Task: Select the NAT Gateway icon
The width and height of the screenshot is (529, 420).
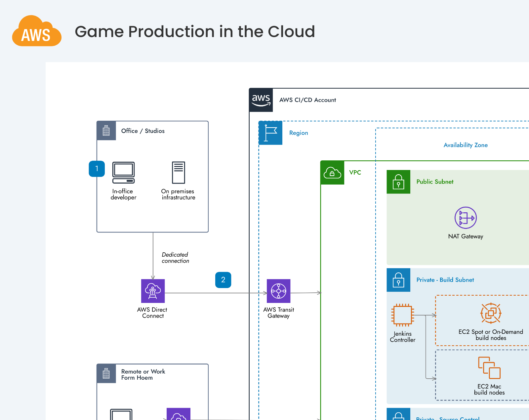Action: (466, 218)
